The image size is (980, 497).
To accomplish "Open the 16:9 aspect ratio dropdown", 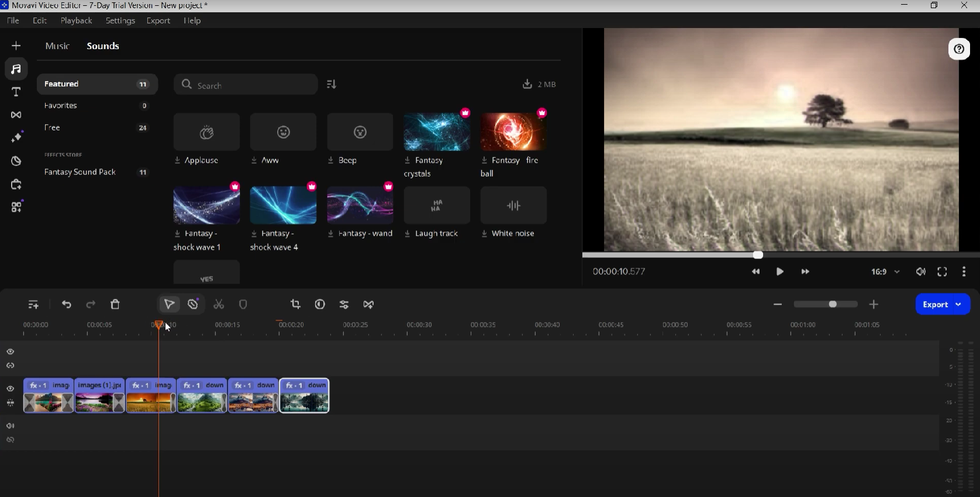I will click(885, 272).
